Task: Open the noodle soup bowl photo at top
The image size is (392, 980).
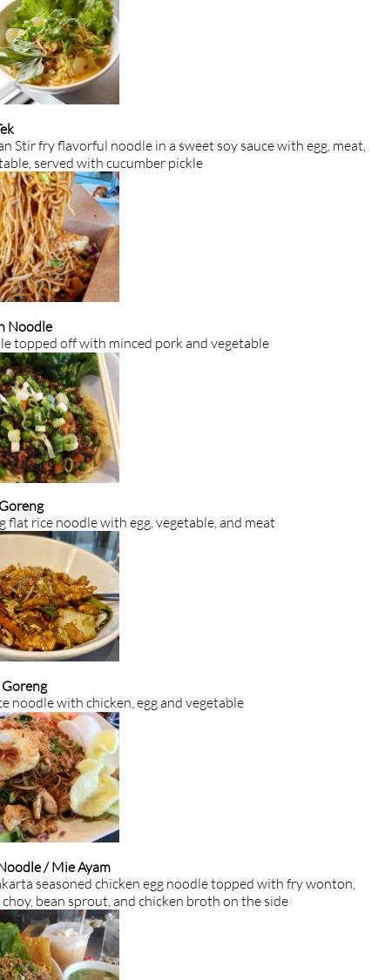Action: point(58,51)
